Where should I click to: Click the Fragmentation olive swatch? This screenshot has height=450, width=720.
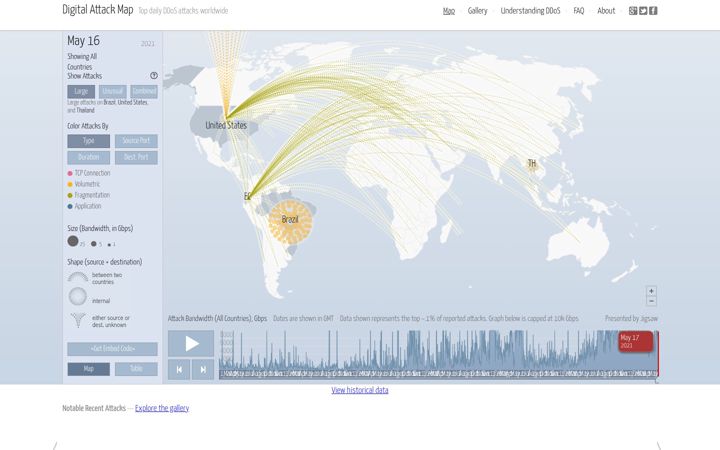pyautogui.click(x=70, y=195)
